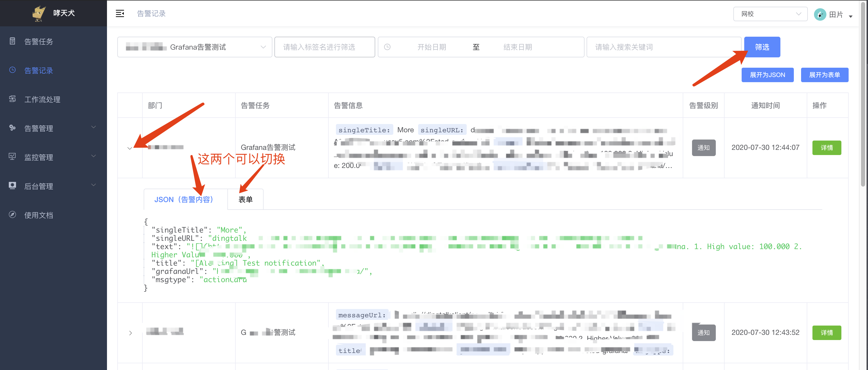Open 详情 for the 12:44:07 alert
Viewport: 868px width, 370px height.
[827, 148]
